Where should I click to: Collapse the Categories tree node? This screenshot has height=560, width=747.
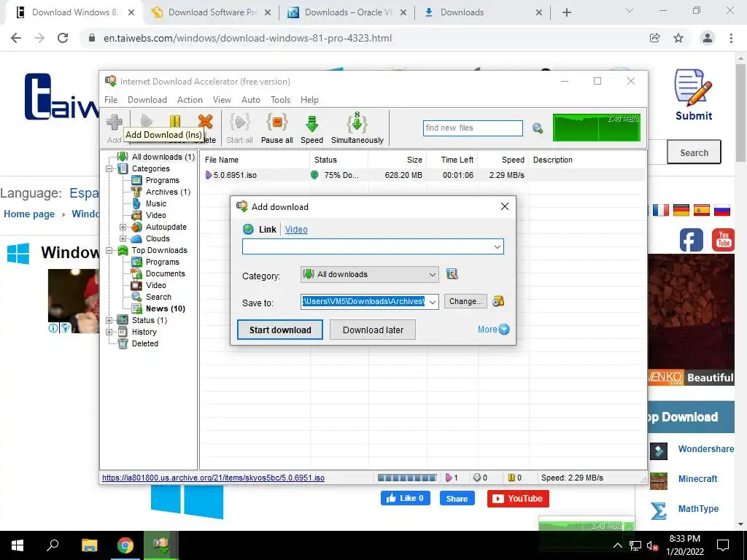[109, 168]
